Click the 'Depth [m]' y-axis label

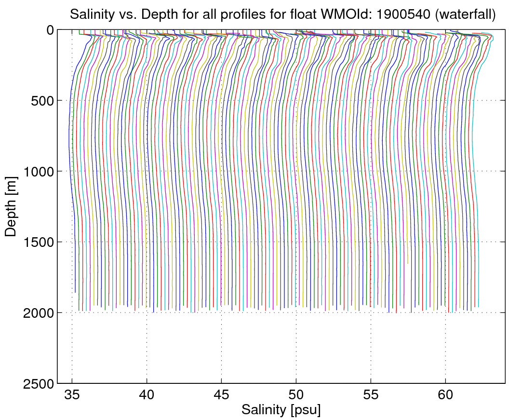(11, 206)
